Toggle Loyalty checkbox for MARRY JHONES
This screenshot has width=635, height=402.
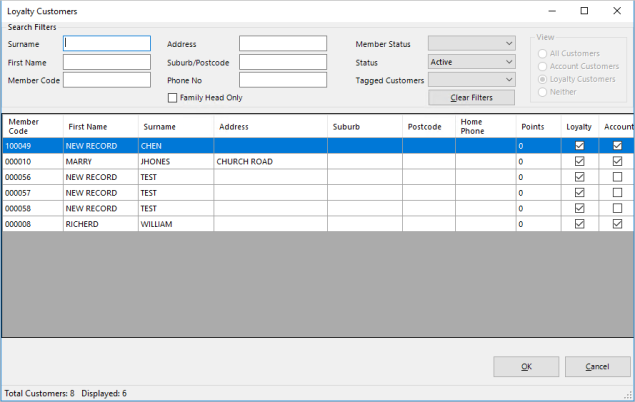[579, 161]
